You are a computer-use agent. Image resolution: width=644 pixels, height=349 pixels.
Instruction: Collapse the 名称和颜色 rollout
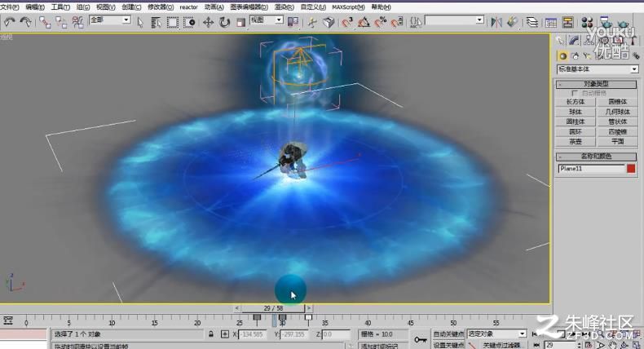597,157
